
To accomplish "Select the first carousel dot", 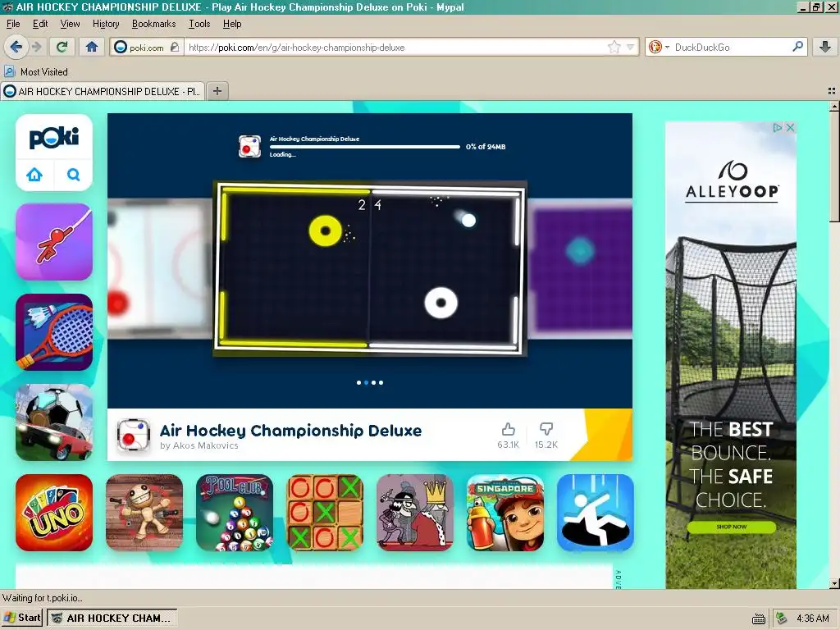I will tap(358, 382).
